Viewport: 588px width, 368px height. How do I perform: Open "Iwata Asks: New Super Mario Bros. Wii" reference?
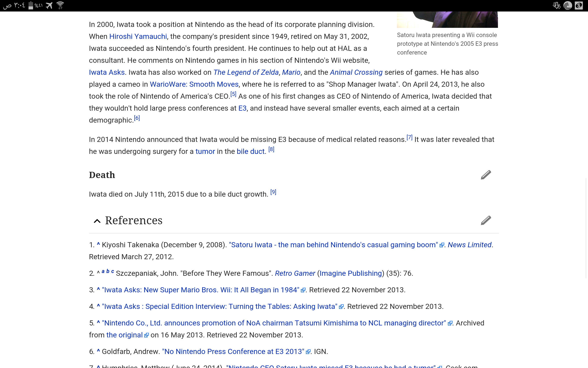201,290
